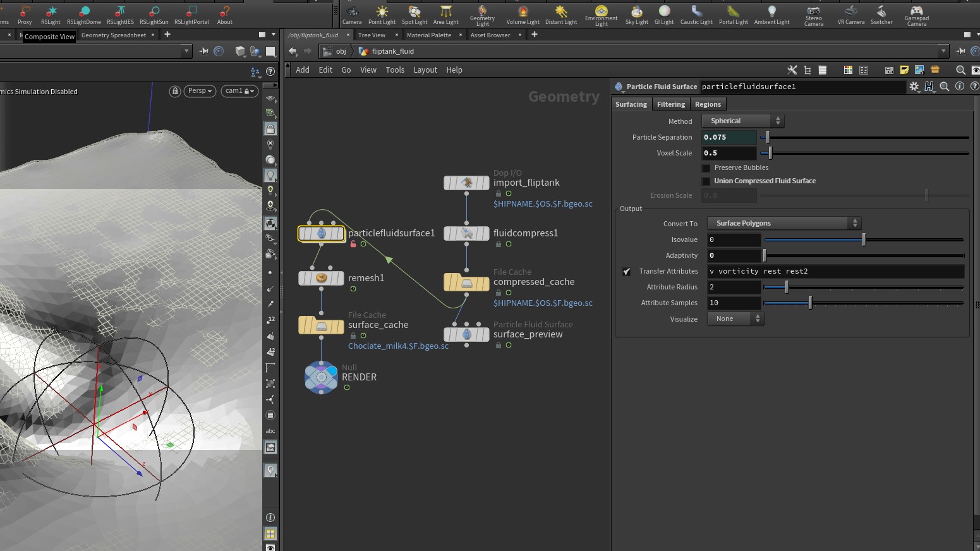Image resolution: width=980 pixels, height=551 pixels.
Task: Adjust the Isovalue slider handle
Action: [864, 239]
